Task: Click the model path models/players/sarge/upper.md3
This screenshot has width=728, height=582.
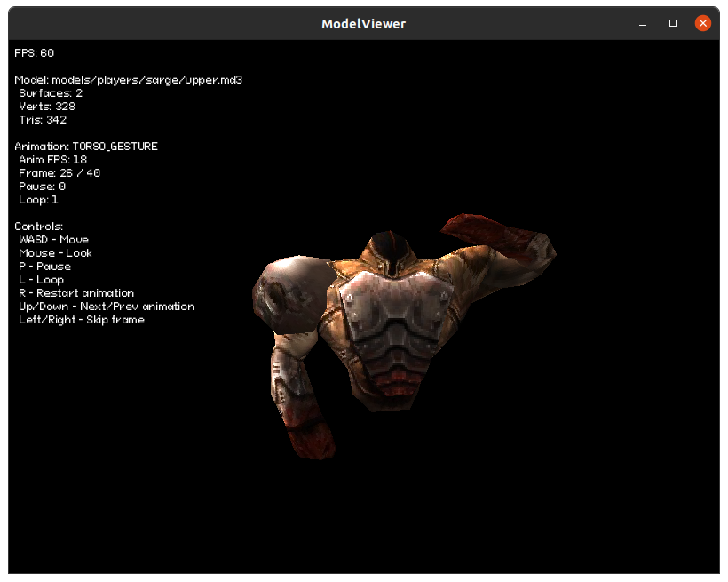Action: click(x=146, y=80)
